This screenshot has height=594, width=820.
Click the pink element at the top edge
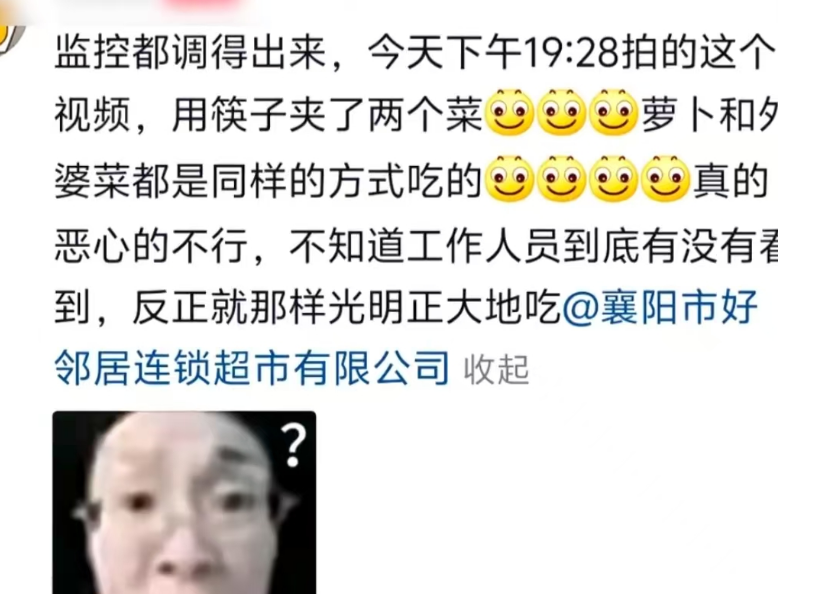point(201,4)
